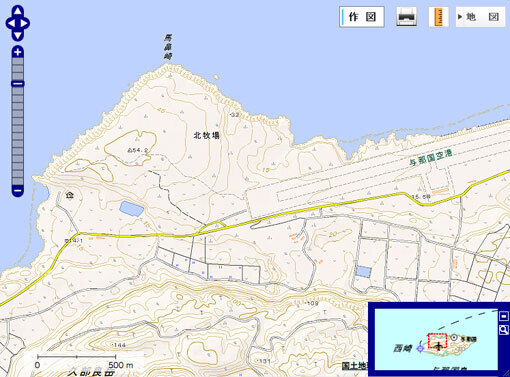510x377 pixels.
Task: Pan the map west with left arrow
Action: (x=10, y=23)
